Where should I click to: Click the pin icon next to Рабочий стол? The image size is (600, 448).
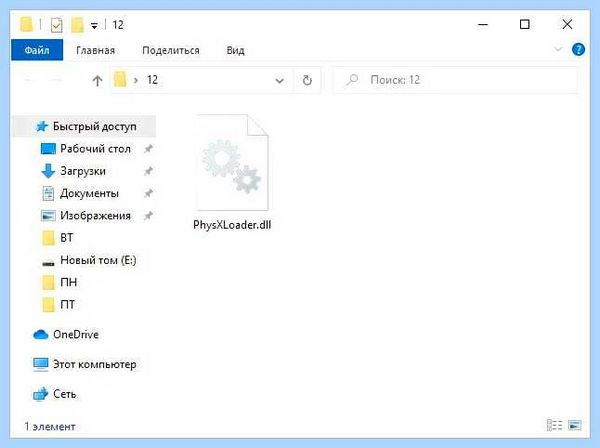(148, 149)
